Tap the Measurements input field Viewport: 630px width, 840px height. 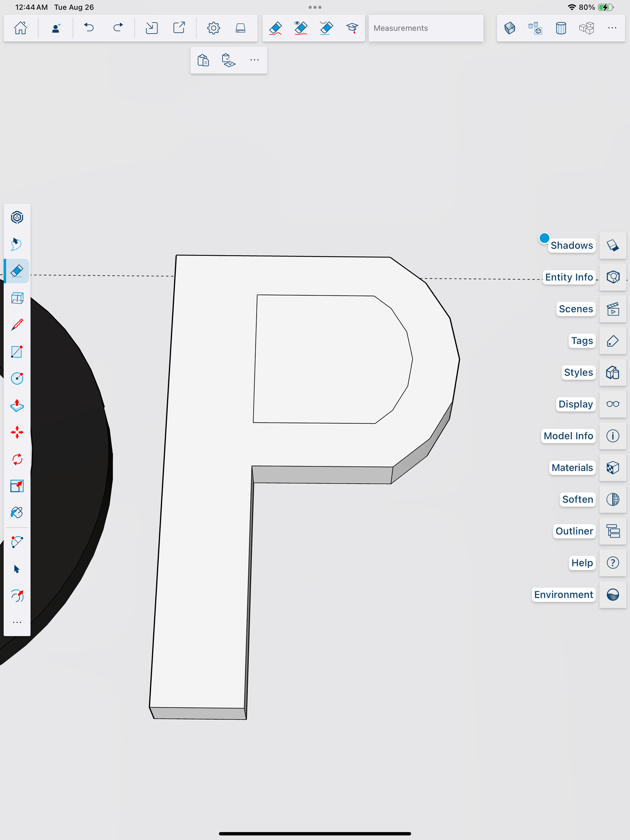coord(425,28)
